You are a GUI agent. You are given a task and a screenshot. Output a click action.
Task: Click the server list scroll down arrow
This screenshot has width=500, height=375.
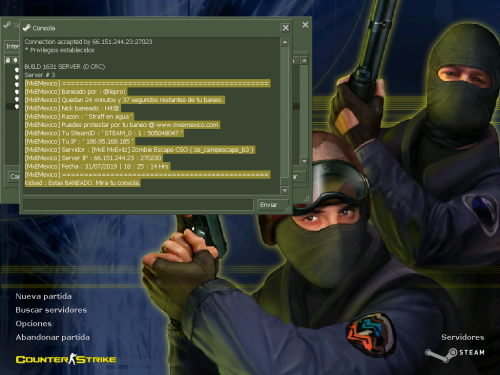[304, 161]
